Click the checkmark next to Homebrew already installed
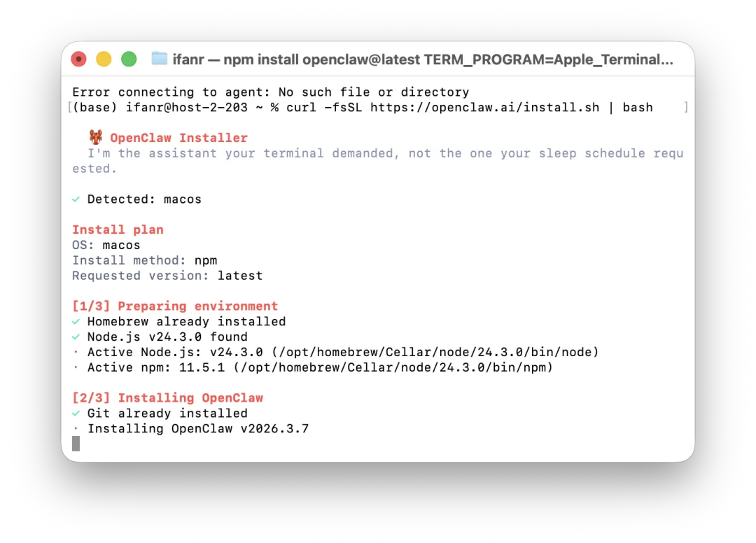This screenshot has width=756, height=543. point(76,321)
